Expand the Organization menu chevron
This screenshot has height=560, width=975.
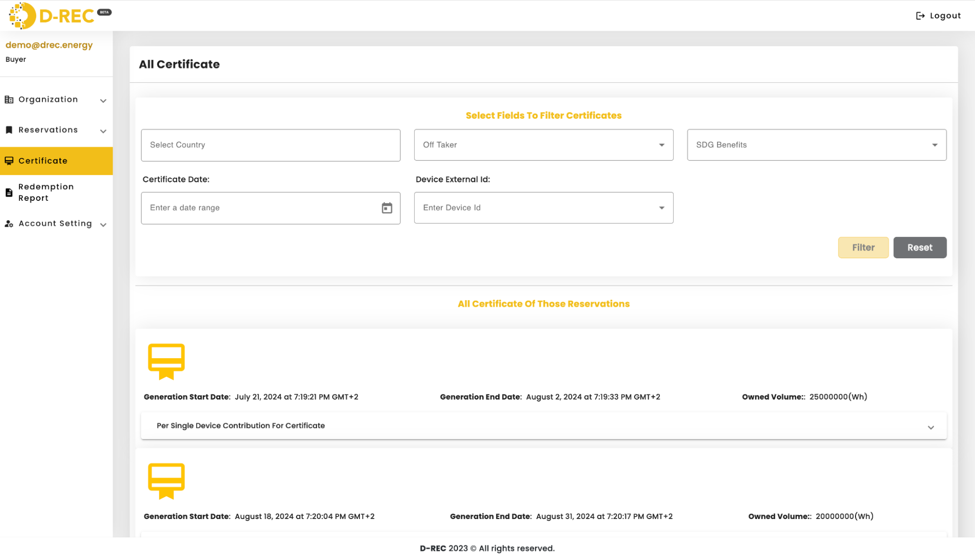(103, 100)
